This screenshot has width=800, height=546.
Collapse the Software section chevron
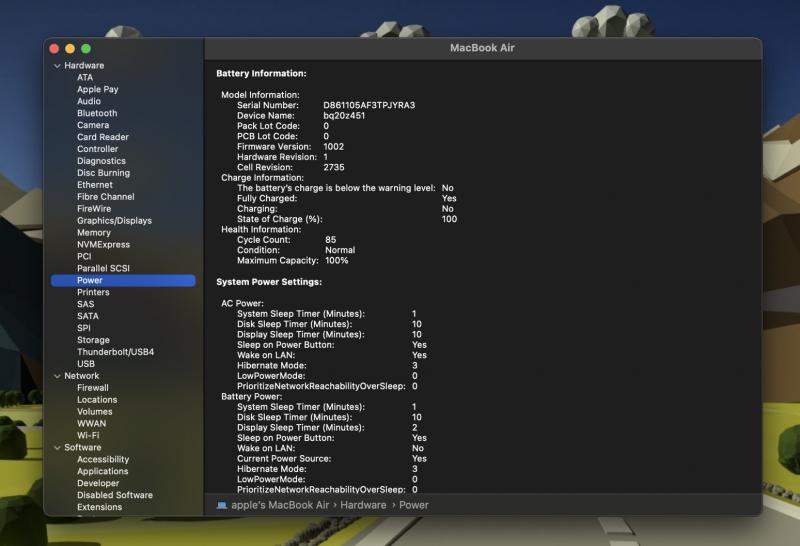[x=57, y=448]
